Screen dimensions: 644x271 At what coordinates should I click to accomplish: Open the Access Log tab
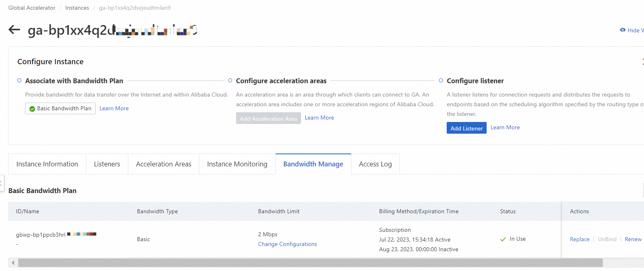[375, 164]
